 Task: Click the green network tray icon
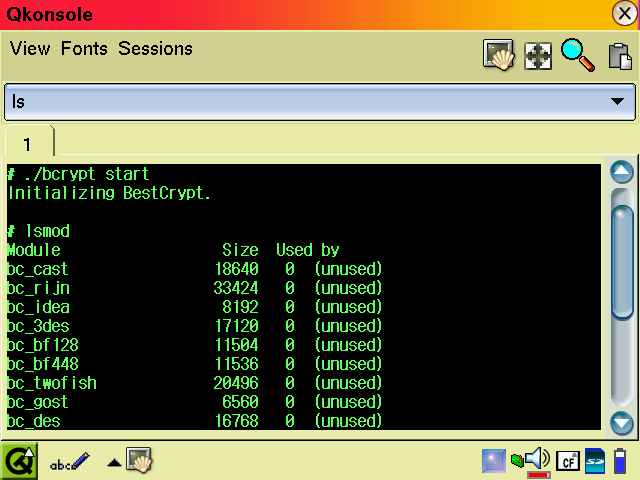pyautogui.click(x=517, y=461)
